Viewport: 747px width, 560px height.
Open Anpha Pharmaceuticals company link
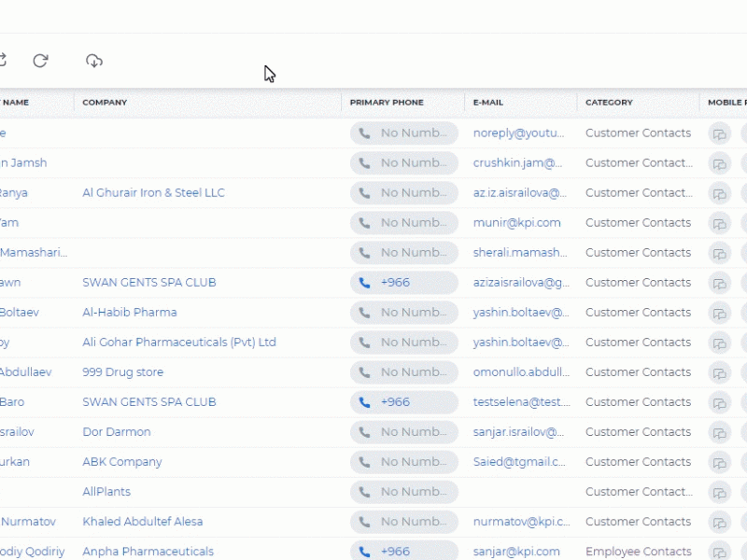click(148, 552)
